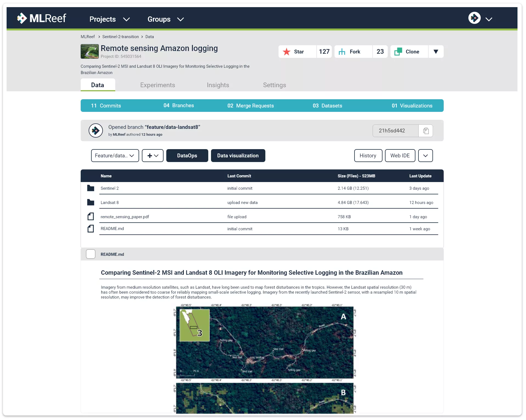This screenshot has width=526, height=420.
Task: Open the 03 Datasets link
Action: (x=327, y=106)
